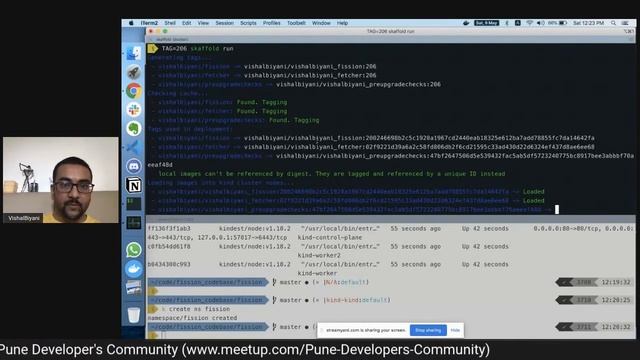This screenshot has width=640, height=360.
Task: Click 'vishalbiyani_fetcher:206' tag text
Action: coord(310,76)
